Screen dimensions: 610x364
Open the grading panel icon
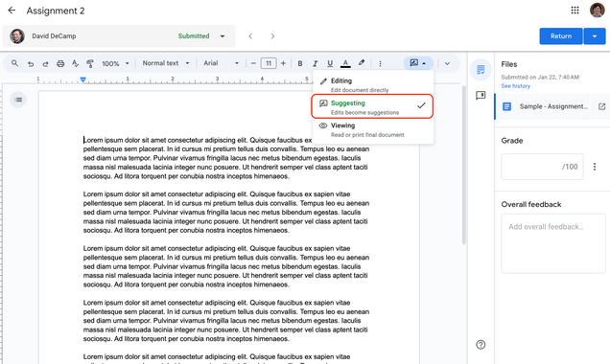click(481, 70)
